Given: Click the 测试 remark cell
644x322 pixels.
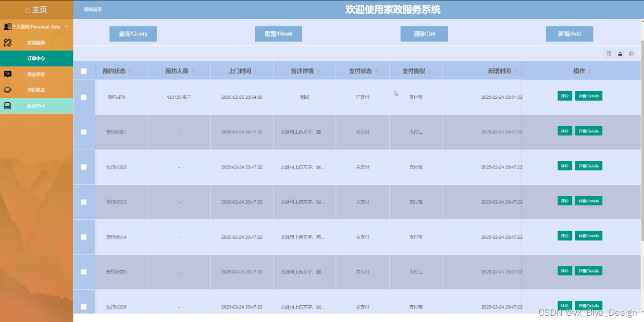Looking at the screenshot, I should pyautogui.click(x=305, y=97).
